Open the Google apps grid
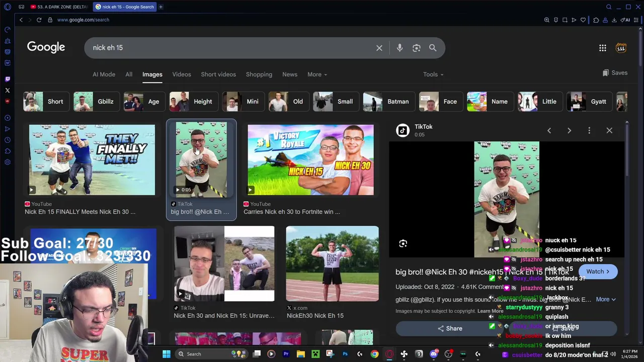This screenshot has width=644, height=362. coord(603,48)
